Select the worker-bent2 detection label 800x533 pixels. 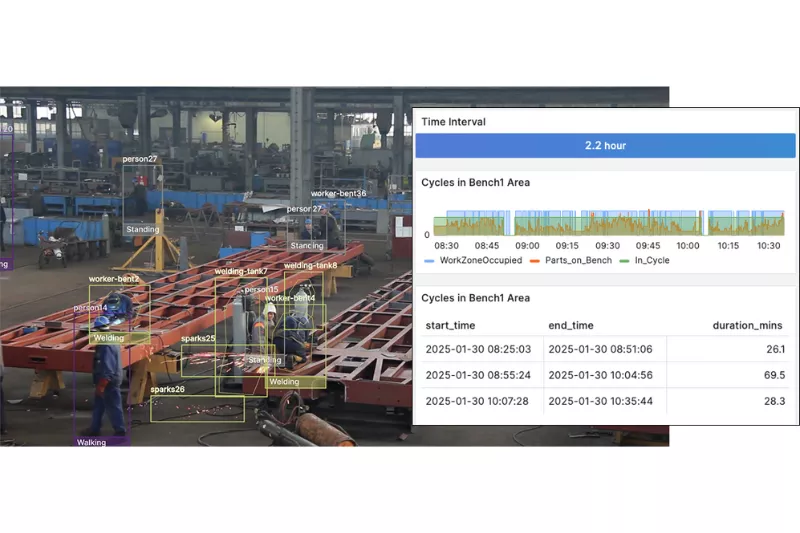113,279
